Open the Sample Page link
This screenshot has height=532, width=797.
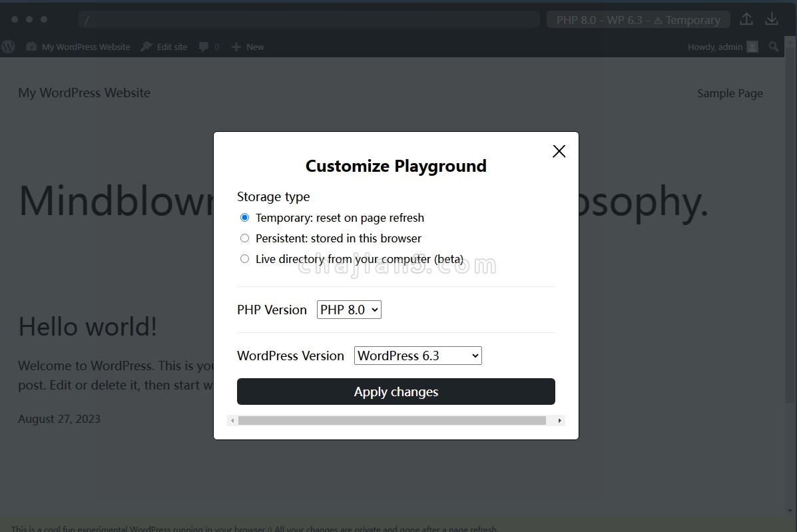click(730, 93)
